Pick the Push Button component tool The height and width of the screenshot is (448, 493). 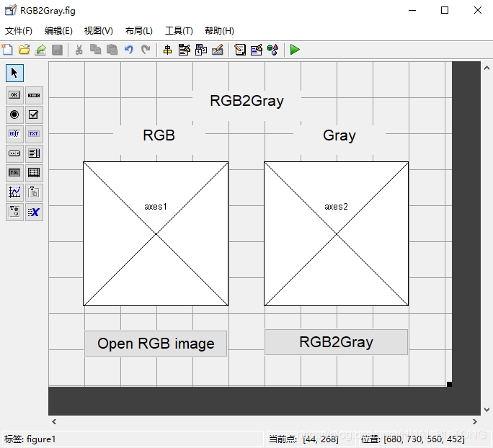(x=14, y=95)
